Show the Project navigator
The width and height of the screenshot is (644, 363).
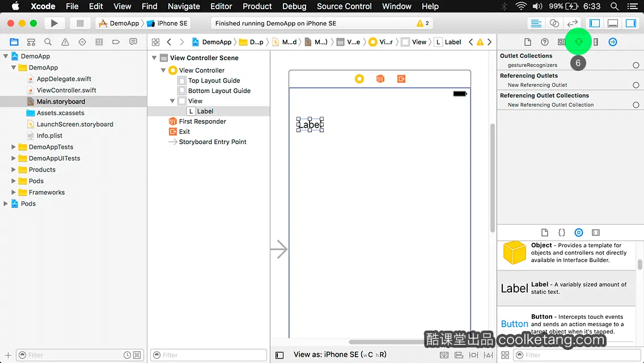[x=14, y=42]
